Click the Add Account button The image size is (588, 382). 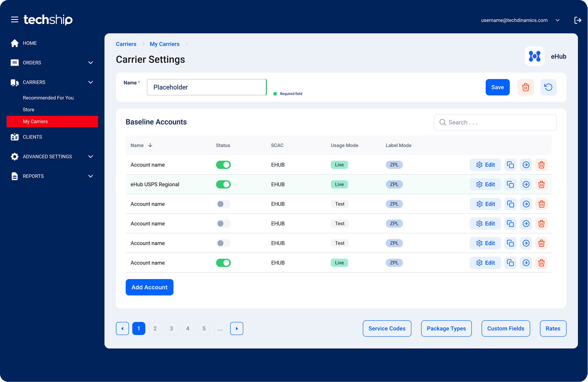(x=149, y=287)
